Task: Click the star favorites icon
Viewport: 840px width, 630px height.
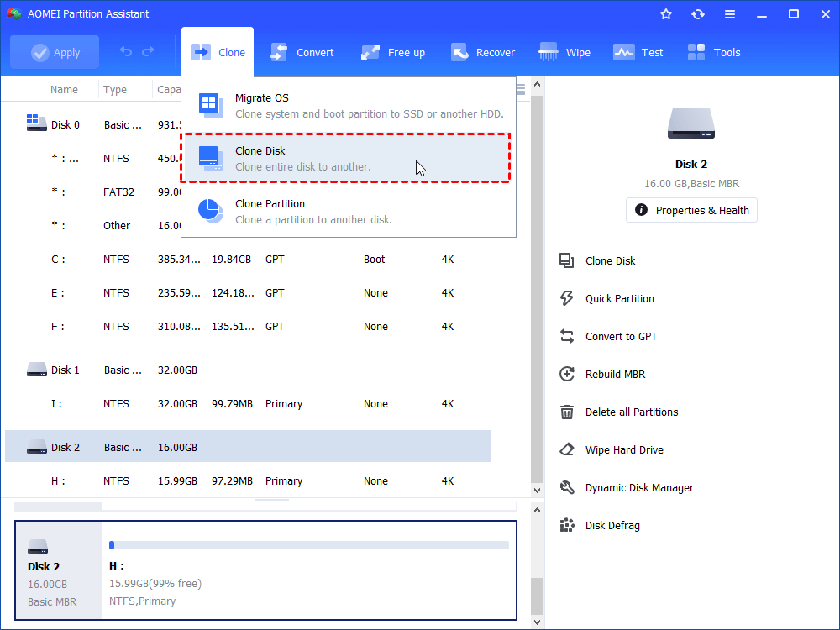Action: point(666,13)
